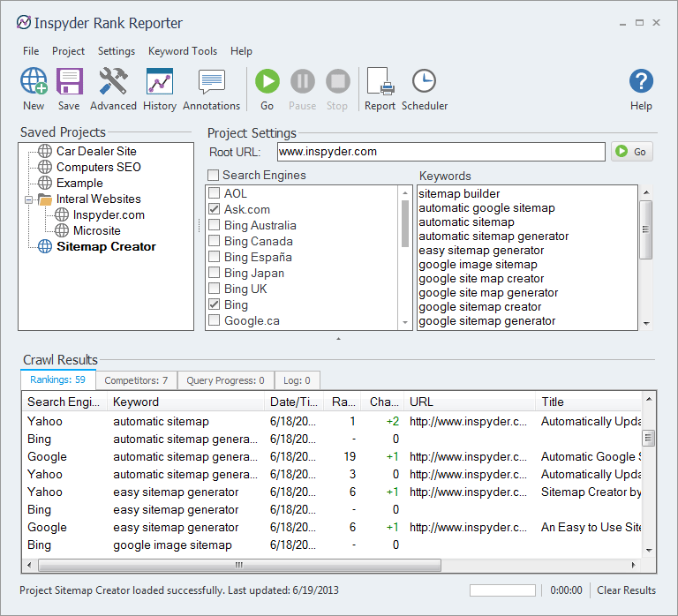678x616 pixels.
Task: Click the Stop toolbar icon
Action: (x=337, y=81)
